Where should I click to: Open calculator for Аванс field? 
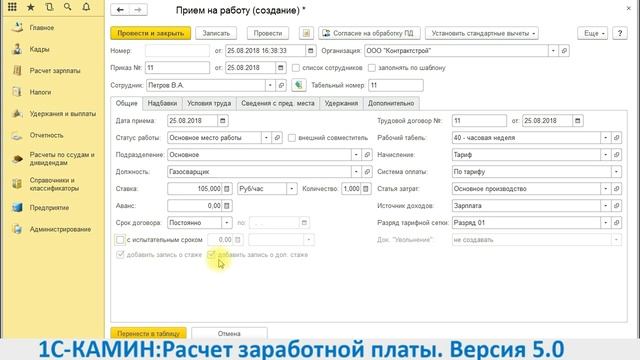pyautogui.click(x=227, y=206)
